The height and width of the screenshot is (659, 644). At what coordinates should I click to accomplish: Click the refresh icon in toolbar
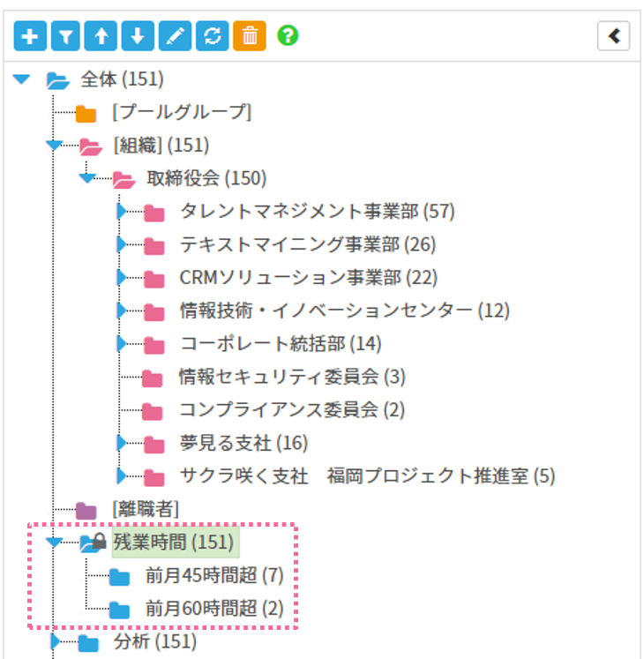click(x=212, y=36)
